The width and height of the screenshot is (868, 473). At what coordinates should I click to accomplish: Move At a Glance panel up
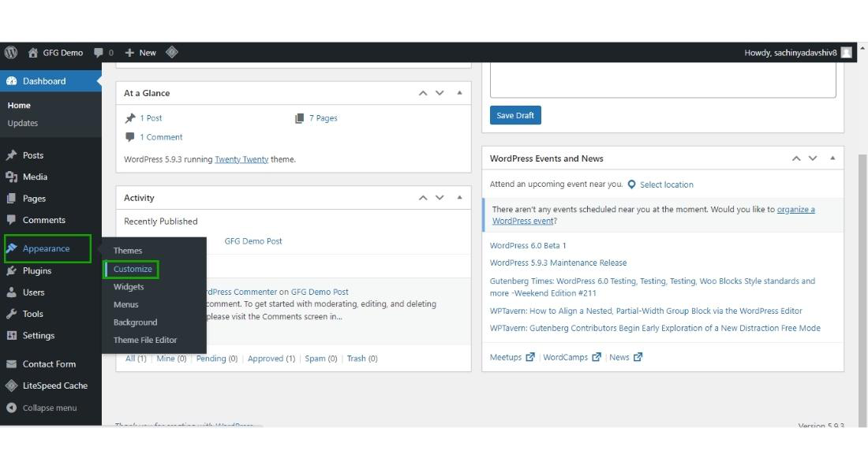click(423, 93)
